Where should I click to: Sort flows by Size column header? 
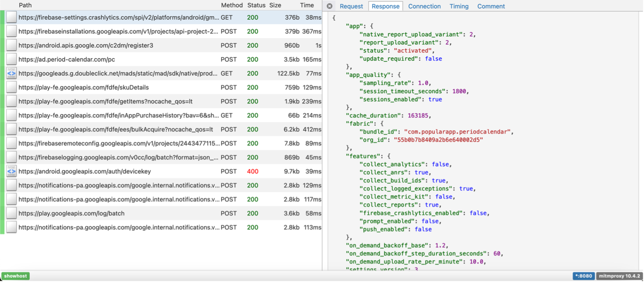[275, 5]
